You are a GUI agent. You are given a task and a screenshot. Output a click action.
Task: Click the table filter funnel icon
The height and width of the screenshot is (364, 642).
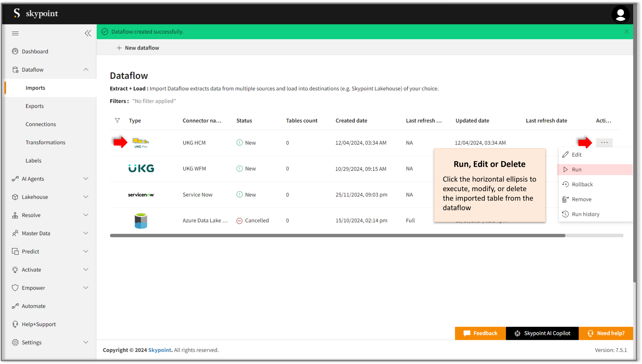[x=117, y=120]
